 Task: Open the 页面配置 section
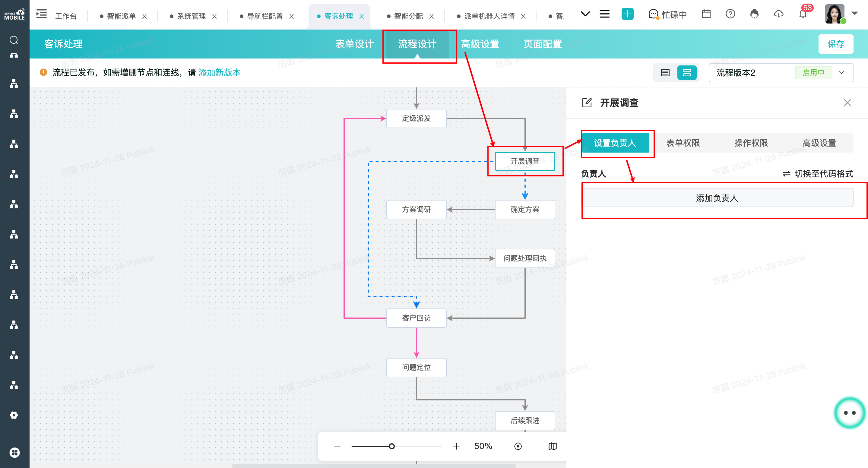(543, 44)
